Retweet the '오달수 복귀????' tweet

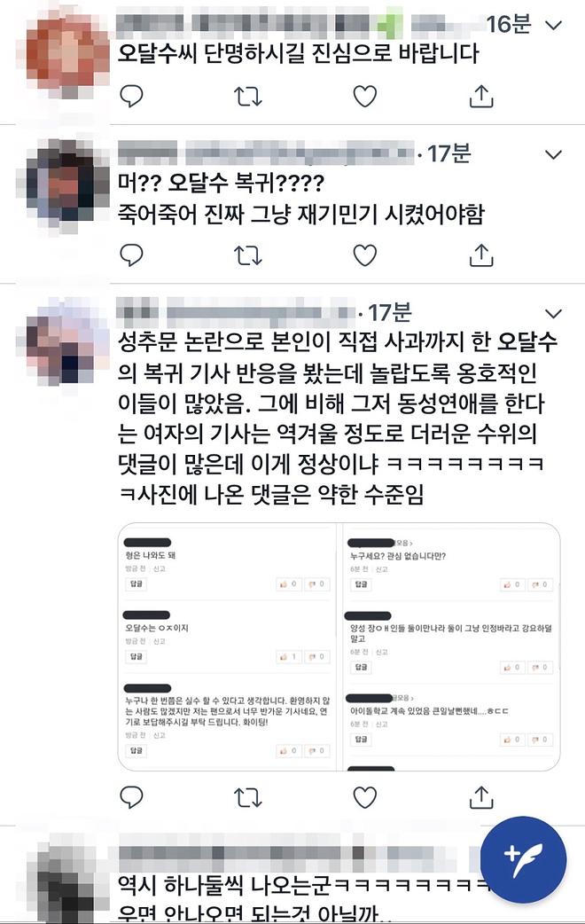coord(247,255)
